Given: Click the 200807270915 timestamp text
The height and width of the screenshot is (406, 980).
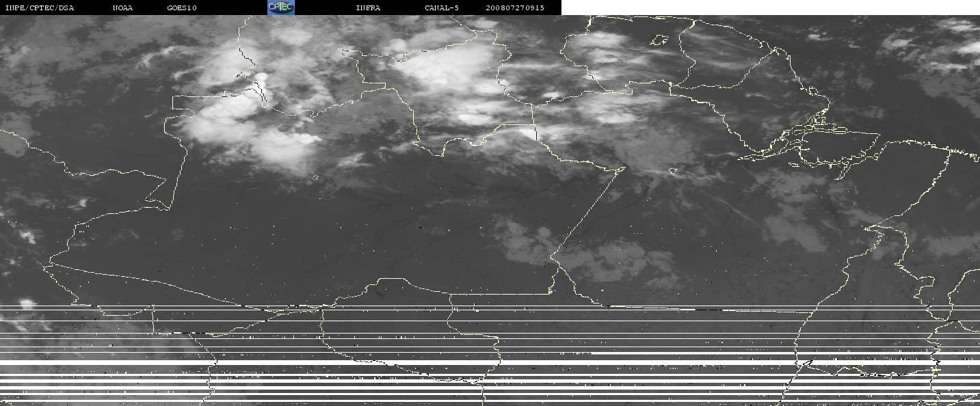Looking at the screenshot, I should [x=515, y=8].
